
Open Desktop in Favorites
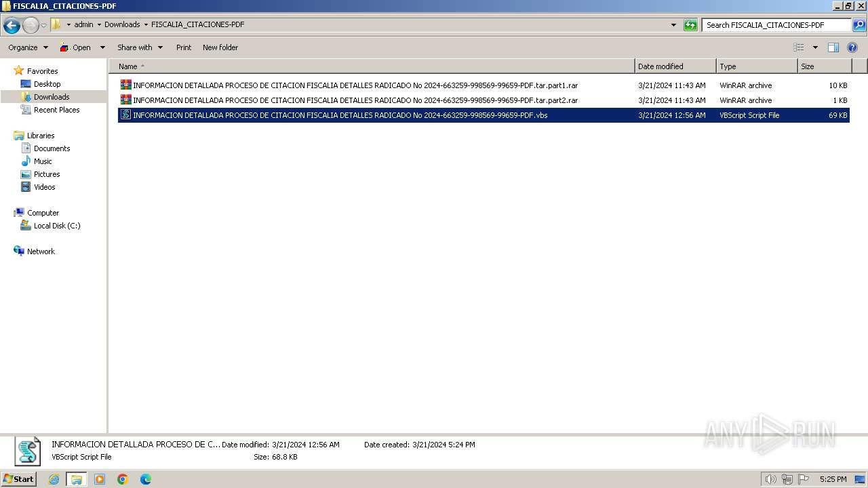click(x=47, y=84)
